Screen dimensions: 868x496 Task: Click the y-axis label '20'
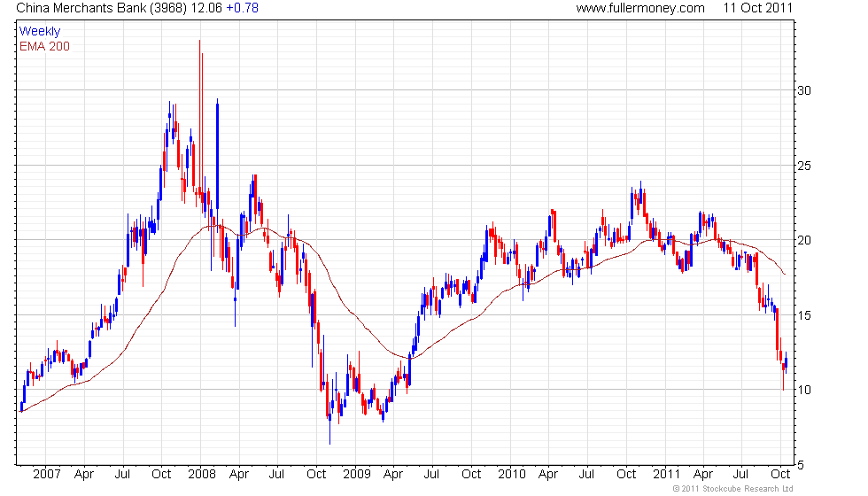[x=804, y=240]
